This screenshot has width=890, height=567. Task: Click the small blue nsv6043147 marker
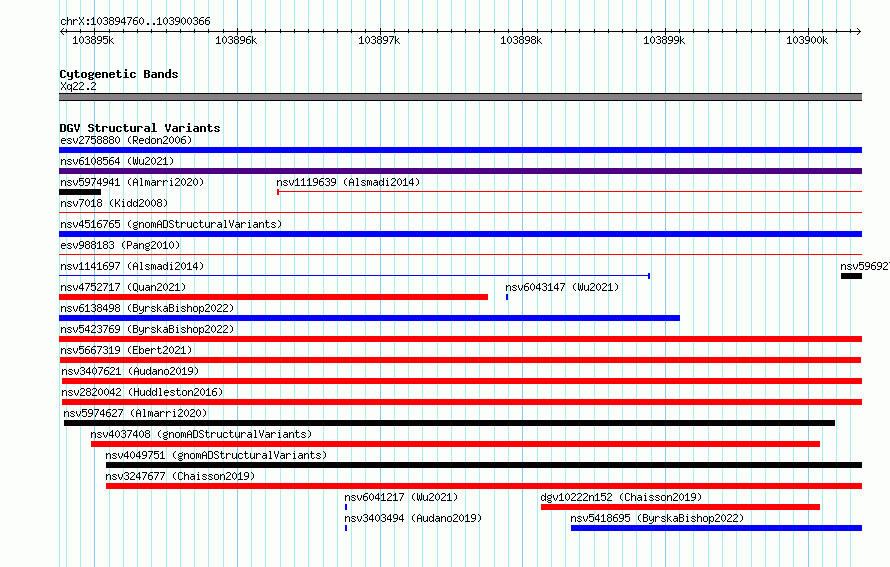[x=507, y=297]
